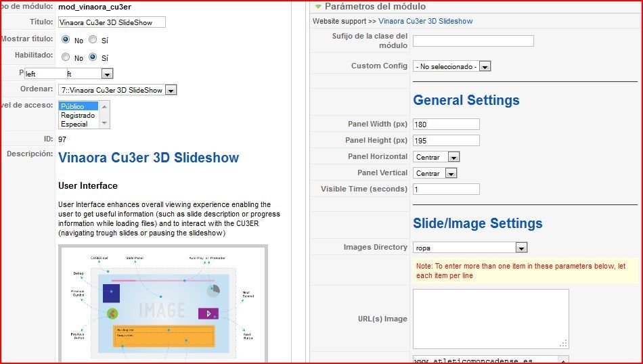This screenshot has height=364, width=643.
Task: Select 'Registrado' access level
Action: (x=79, y=115)
